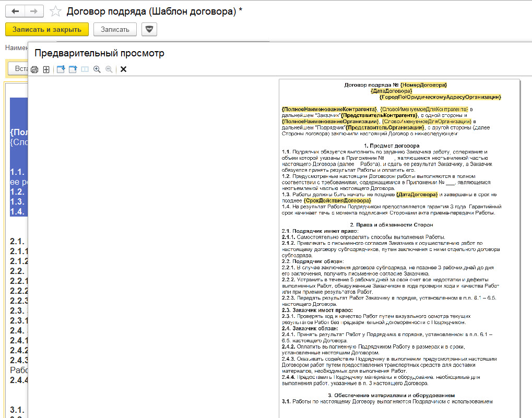Click the {ПолноеНаименованиеКонтрагента} placeholder

tap(329, 109)
